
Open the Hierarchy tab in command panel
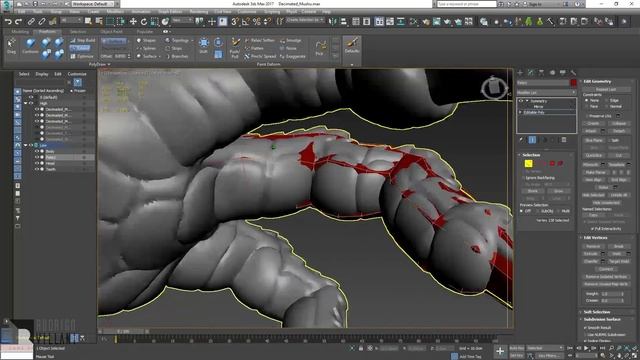541,72
